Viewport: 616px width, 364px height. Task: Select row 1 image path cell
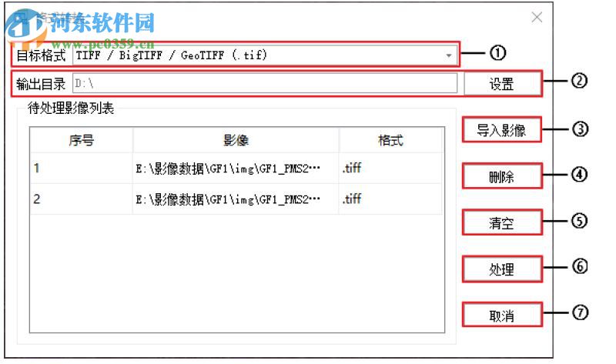tap(236, 169)
